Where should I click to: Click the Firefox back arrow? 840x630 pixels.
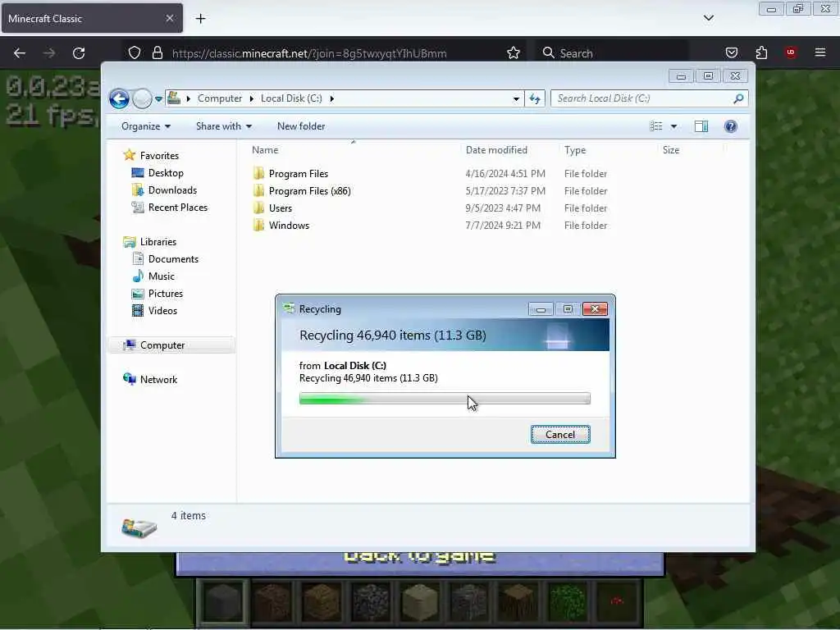pyautogui.click(x=20, y=53)
